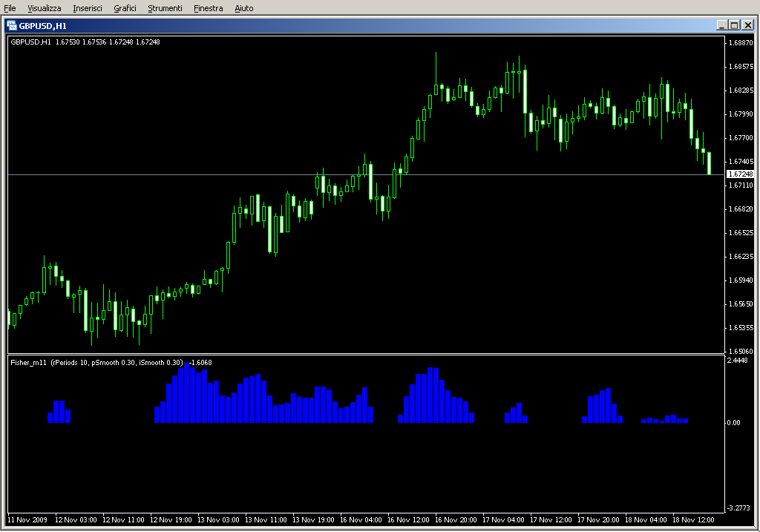Open the Finestra menu
The width and height of the screenshot is (760, 532).
(208, 8)
